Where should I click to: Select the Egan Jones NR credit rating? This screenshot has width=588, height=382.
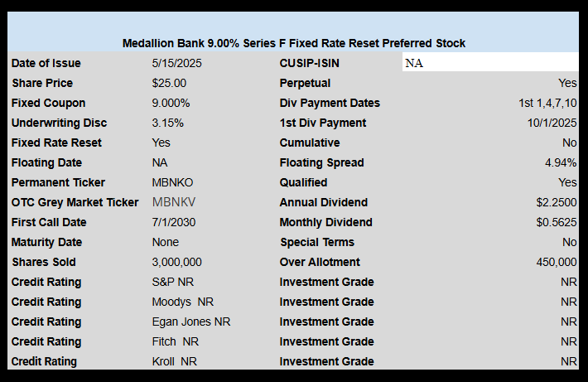[x=190, y=322]
